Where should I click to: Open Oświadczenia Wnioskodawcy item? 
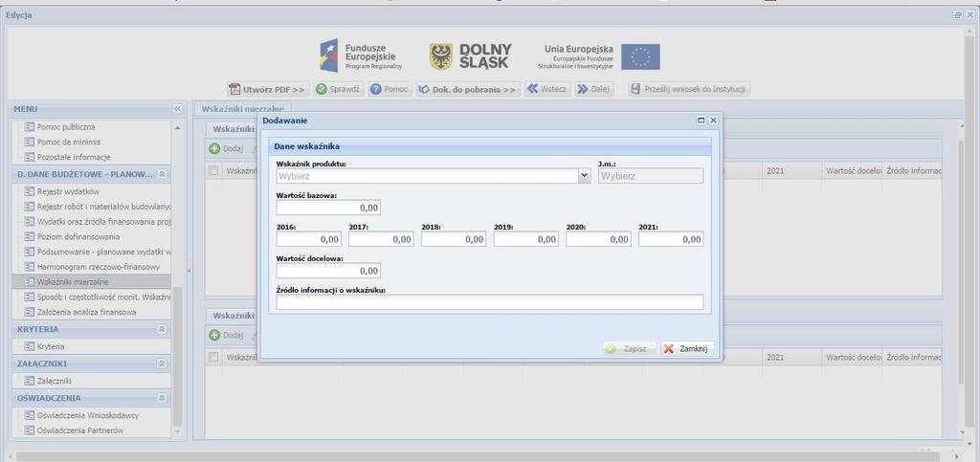(87, 414)
